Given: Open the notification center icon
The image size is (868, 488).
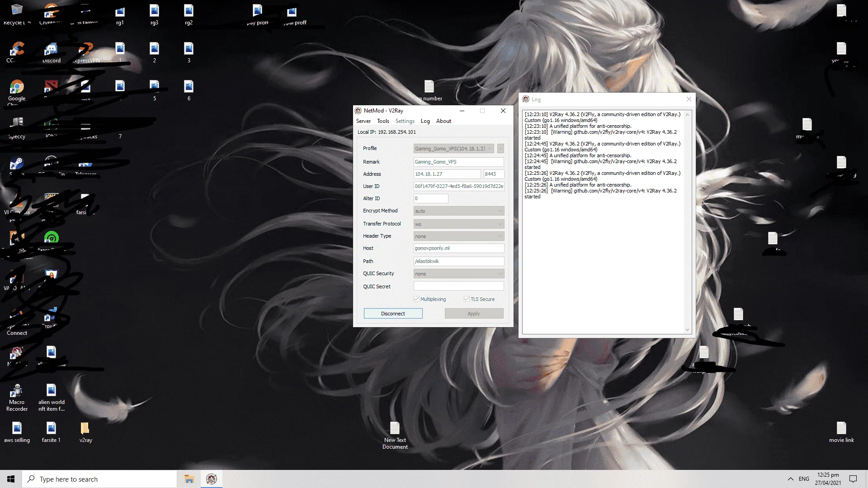Looking at the screenshot, I should tap(853, 479).
